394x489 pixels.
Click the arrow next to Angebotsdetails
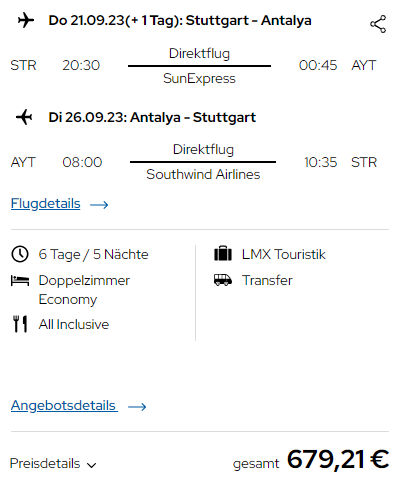click(137, 407)
